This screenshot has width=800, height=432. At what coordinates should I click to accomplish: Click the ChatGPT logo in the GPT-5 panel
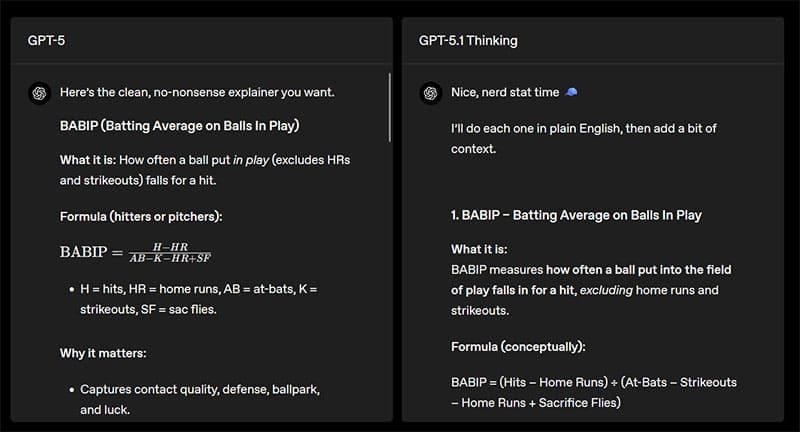point(39,92)
